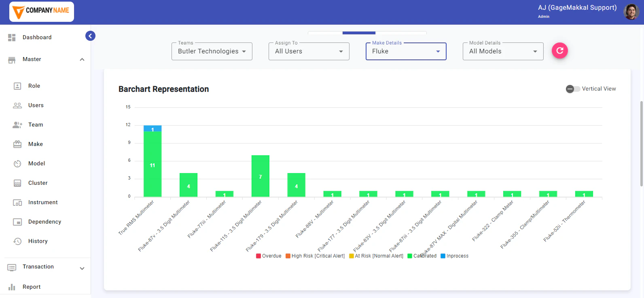Open the History clock icon

(17, 241)
